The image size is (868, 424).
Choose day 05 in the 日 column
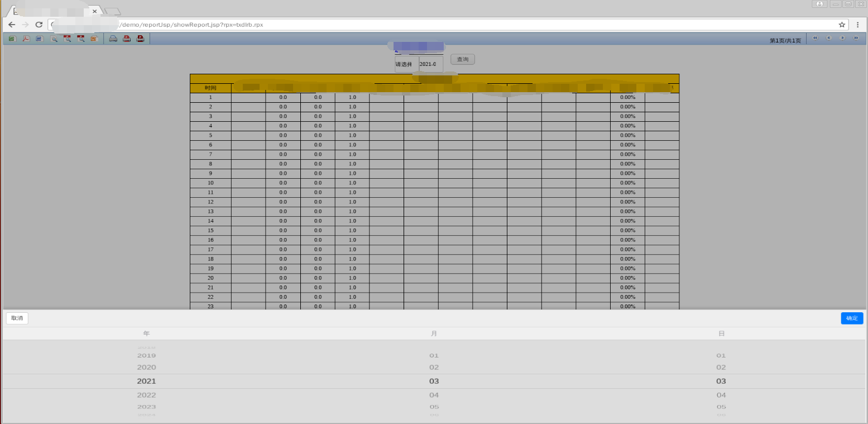[x=721, y=407]
